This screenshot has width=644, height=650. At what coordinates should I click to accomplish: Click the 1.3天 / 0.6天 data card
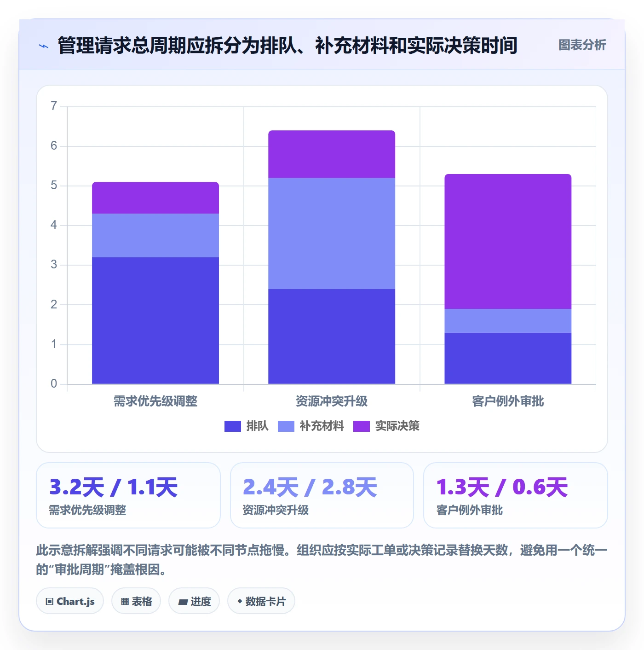pos(516,495)
